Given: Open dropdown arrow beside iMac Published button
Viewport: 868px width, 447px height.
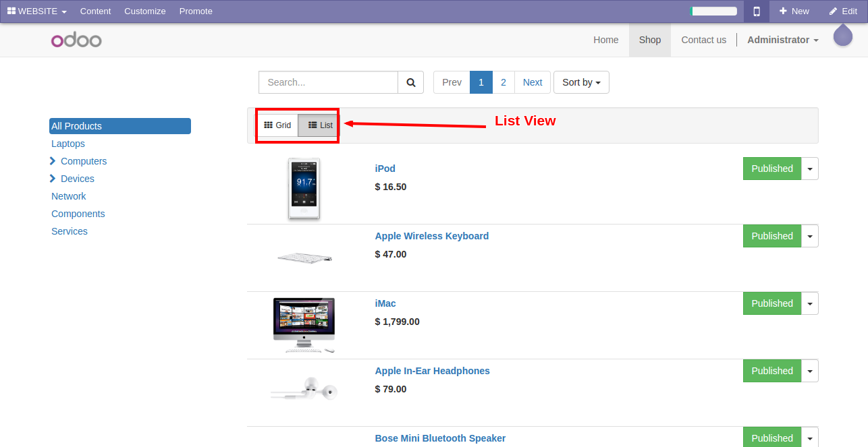Looking at the screenshot, I should pos(810,303).
